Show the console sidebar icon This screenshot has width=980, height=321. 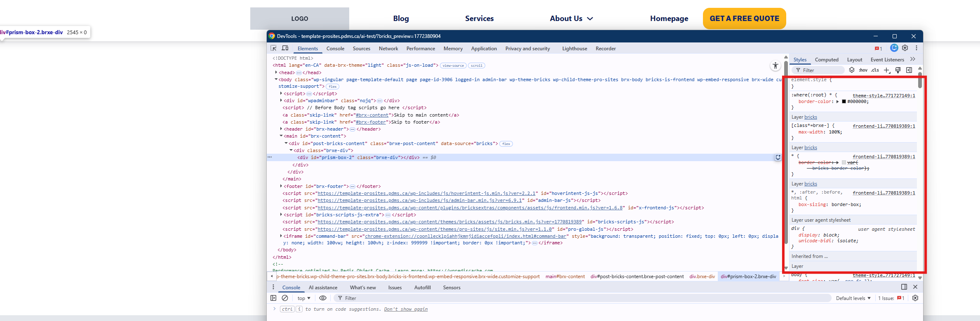(x=273, y=298)
